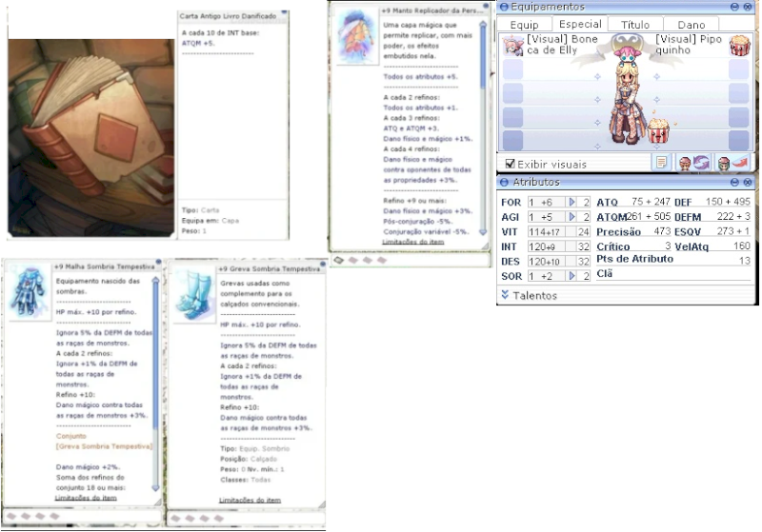
Task: Switch to the Especial tab
Action: coord(580,24)
